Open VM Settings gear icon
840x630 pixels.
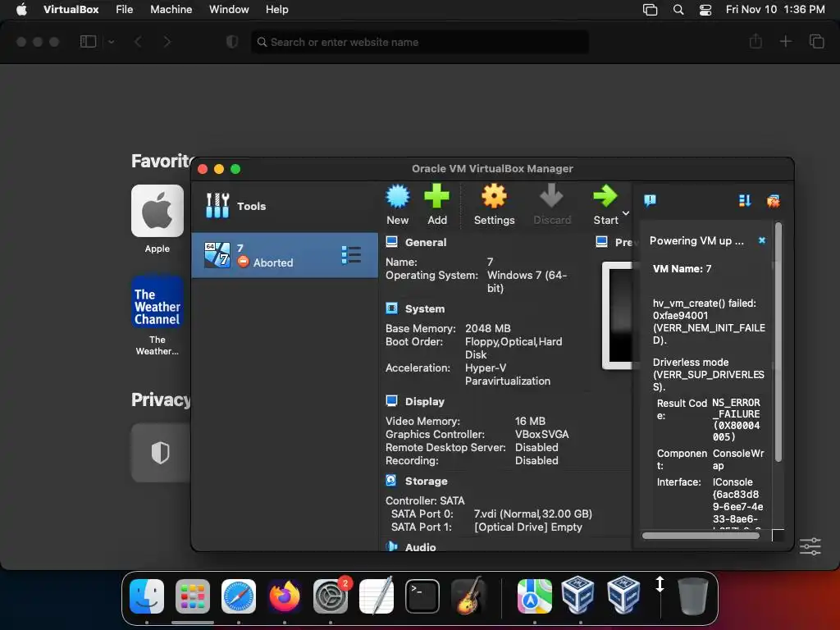pos(494,197)
